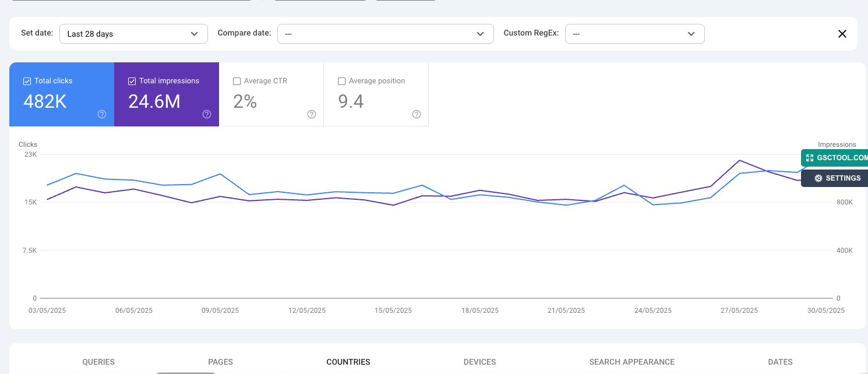
Task: Click the gear icon on Settings button
Action: click(818, 178)
